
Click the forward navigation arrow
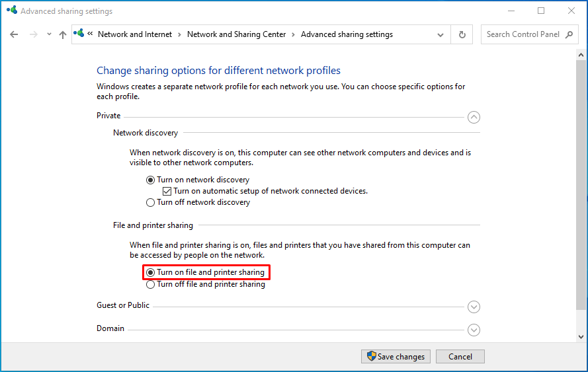[x=33, y=34]
